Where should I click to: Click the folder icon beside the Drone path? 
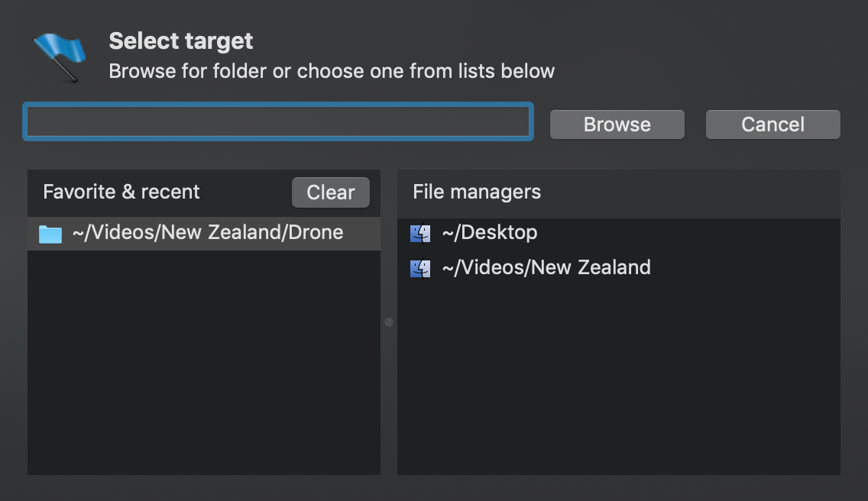(50, 234)
